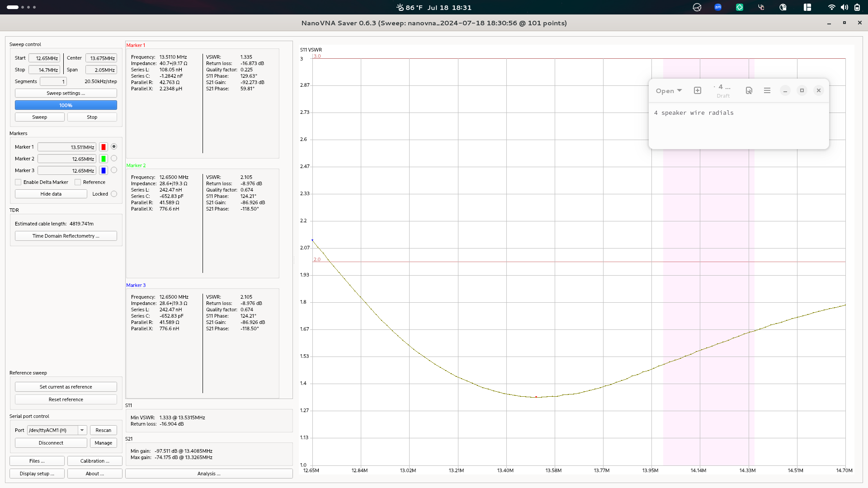This screenshot has width=868, height=488.
Task: Select the Marker 3 radio button
Action: pyautogui.click(x=114, y=170)
